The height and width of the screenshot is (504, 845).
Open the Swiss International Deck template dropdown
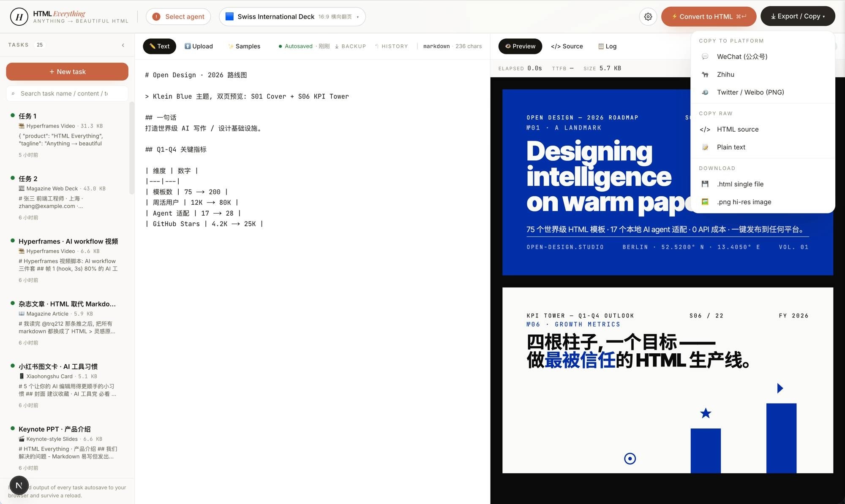tap(292, 16)
